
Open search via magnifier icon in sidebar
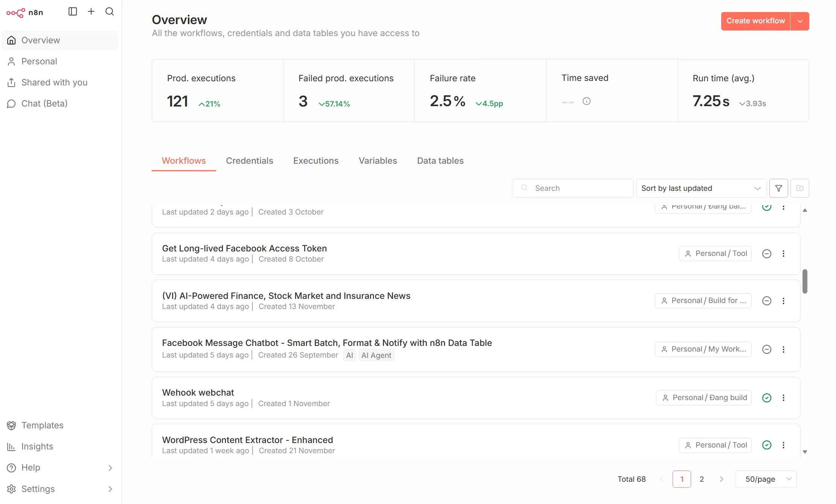point(110,12)
